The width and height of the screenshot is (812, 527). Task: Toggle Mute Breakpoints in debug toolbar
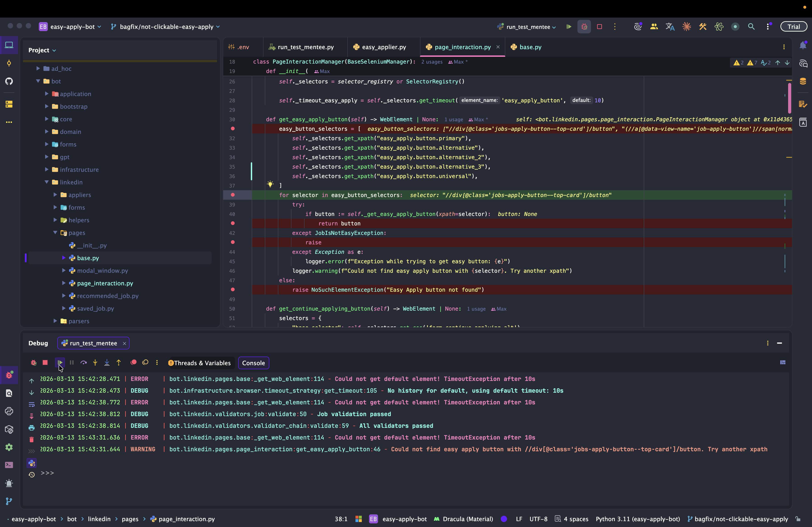[x=145, y=363]
